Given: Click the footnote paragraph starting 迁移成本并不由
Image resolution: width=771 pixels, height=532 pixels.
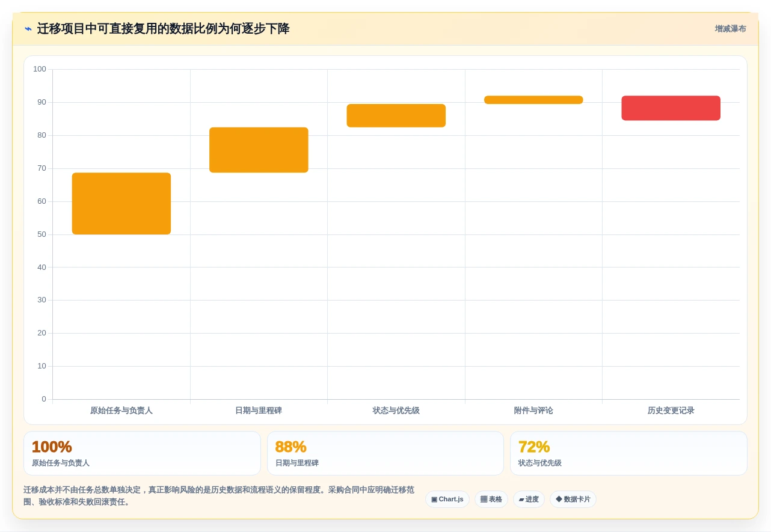Looking at the screenshot, I should (219, 496).
